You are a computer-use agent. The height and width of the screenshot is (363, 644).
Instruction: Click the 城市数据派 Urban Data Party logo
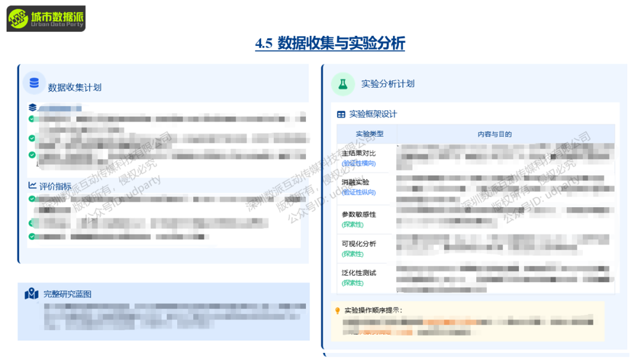(46, 19)
